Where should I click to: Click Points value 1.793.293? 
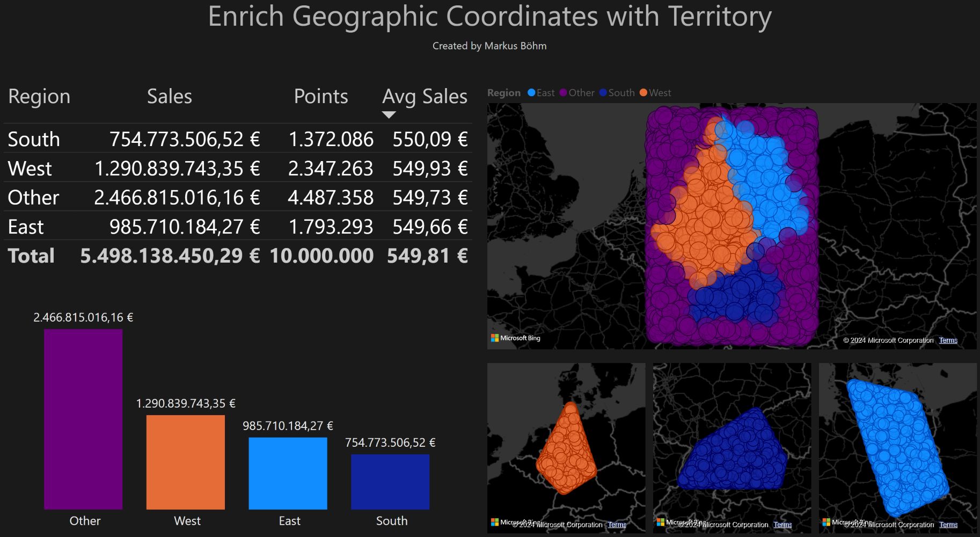331,227
